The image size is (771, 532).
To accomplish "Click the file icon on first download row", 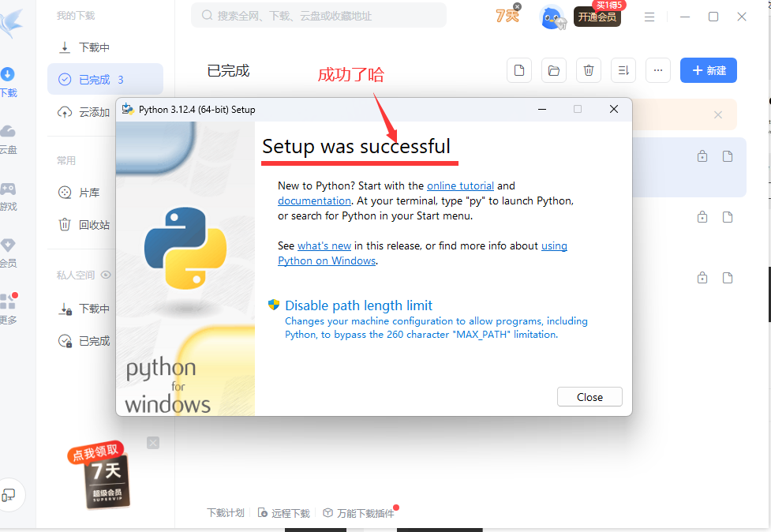I will click(728, 156).
